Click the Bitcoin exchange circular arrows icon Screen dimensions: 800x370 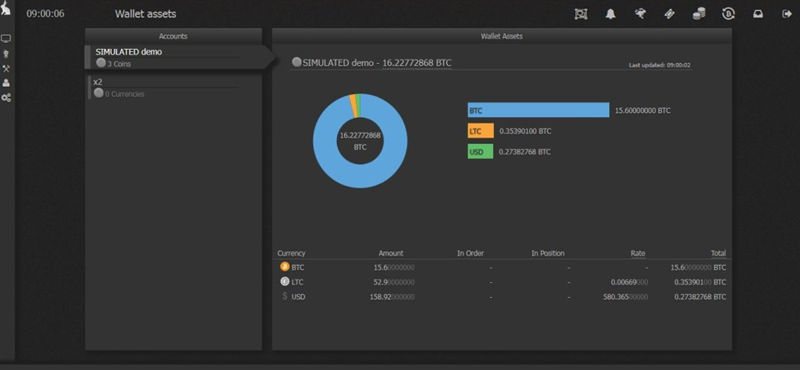pyautogui.click(x=728, y=14)
